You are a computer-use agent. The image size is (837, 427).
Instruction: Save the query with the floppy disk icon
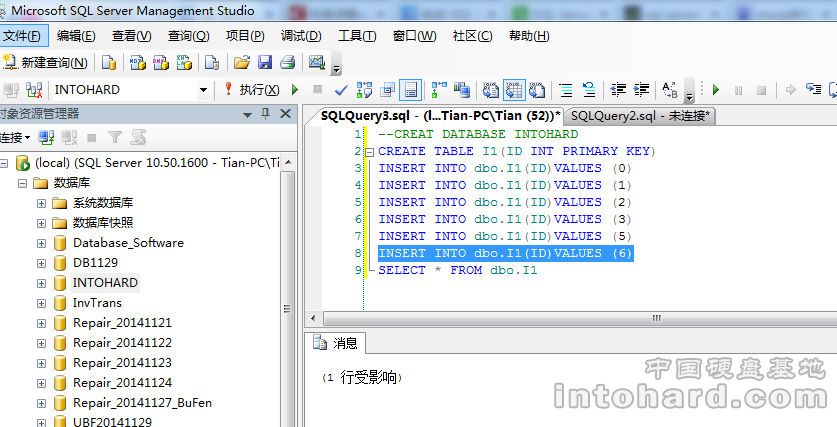265,63
